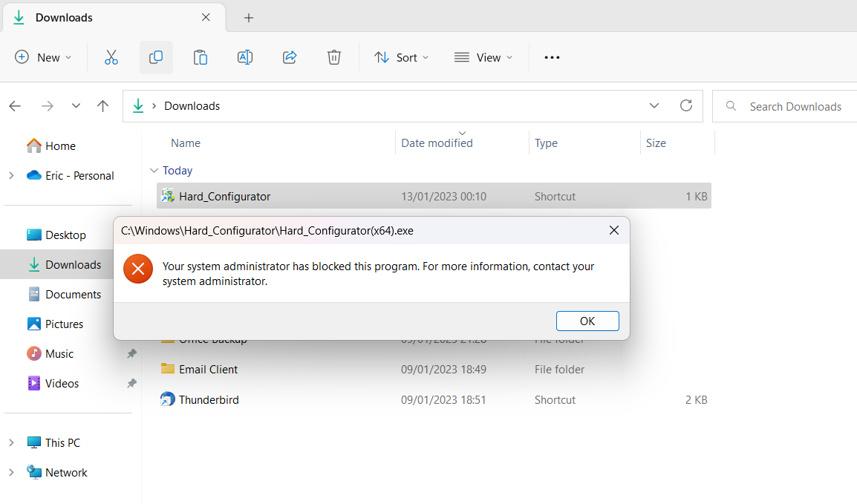
Task: Close the Hard_Configurator error dialog
Action: click(x=614, y=231)
